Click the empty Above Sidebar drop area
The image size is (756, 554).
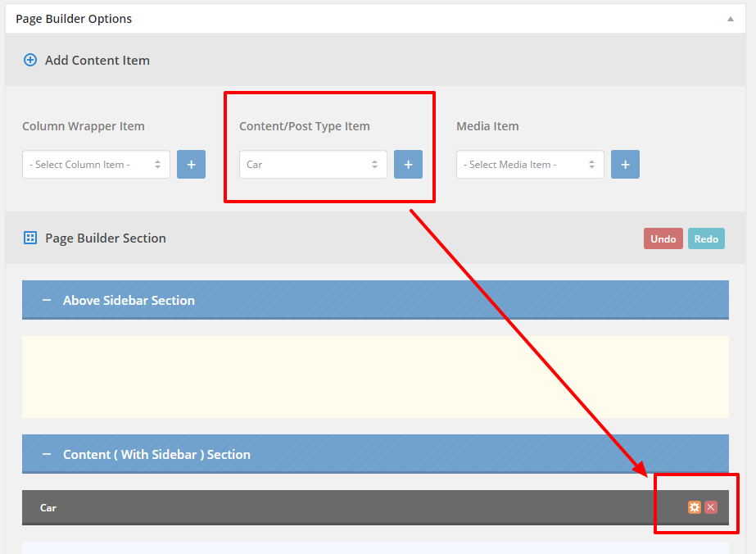375,377
